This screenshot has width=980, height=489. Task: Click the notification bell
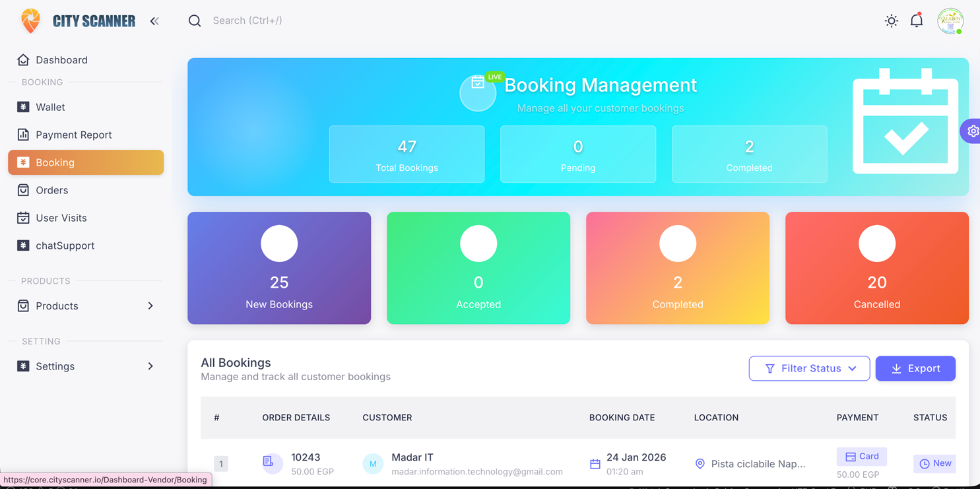pos(916,20)
